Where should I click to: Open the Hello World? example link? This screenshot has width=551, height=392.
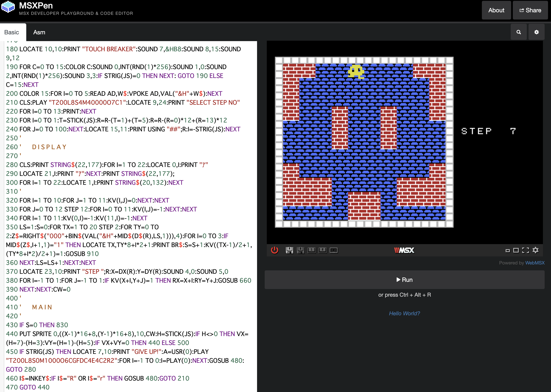(x=404, y=313)
